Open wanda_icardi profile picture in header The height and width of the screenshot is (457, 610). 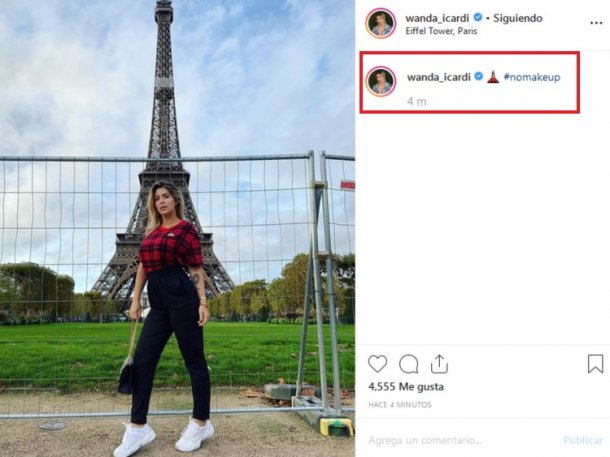[380, 23]
